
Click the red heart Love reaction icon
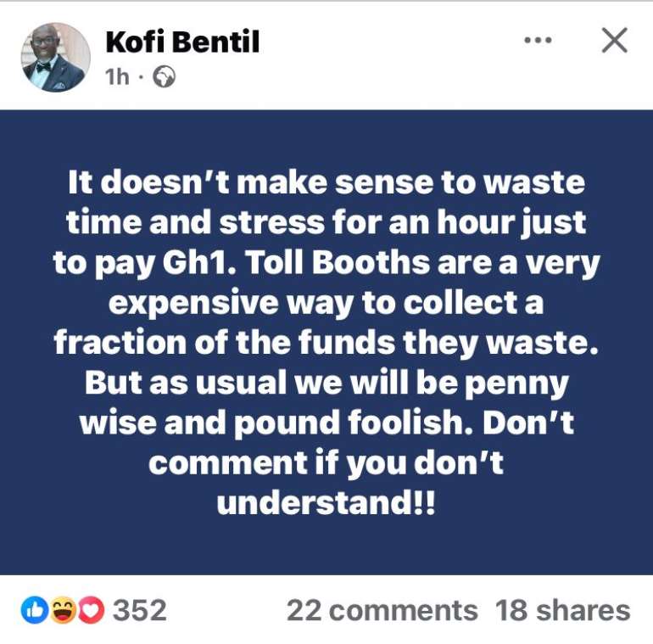pyautogui.click(x=90, y=610)
